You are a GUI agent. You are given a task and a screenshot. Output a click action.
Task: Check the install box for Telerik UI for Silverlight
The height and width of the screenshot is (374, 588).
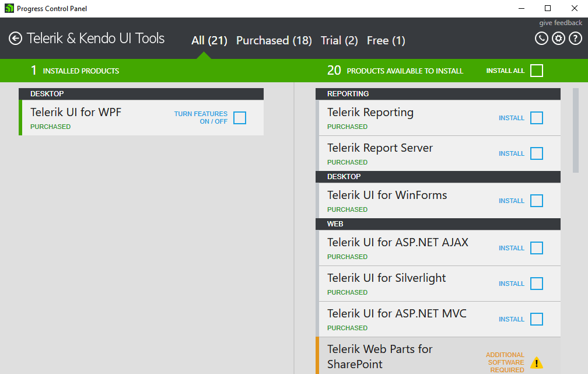536,284
